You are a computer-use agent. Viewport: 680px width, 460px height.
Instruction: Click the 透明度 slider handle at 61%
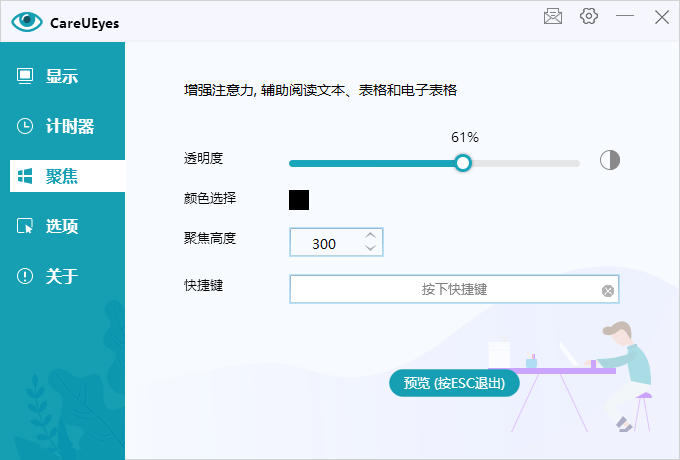(x=462, y=163)
